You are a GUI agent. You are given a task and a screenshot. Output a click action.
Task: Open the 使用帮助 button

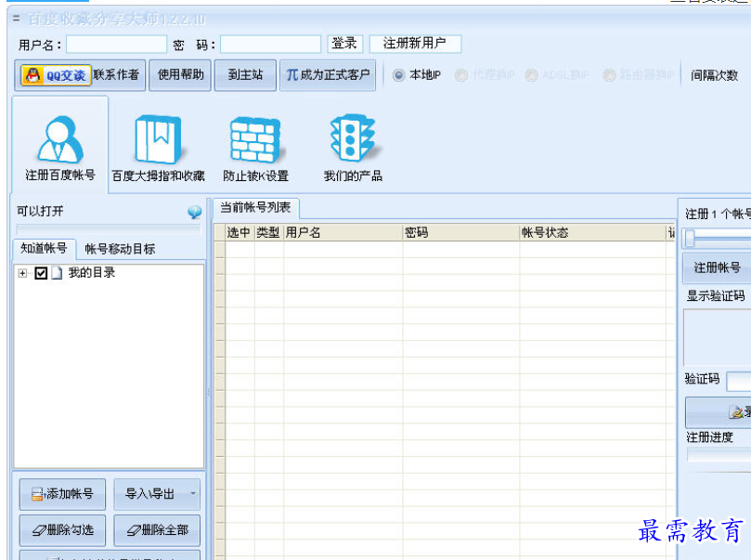[x=180, y=74]
